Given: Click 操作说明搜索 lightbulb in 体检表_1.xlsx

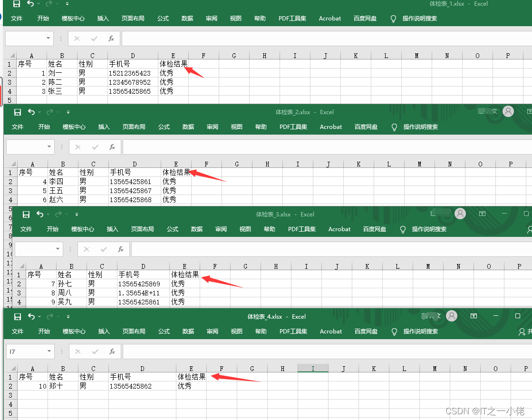Looking at the screenshot, I should [x=393, y=19].
